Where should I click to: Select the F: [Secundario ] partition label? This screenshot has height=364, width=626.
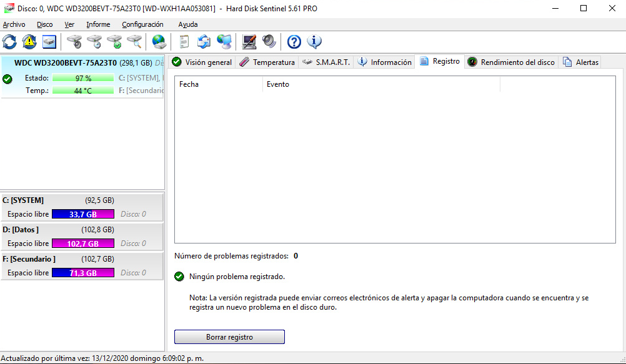[29, 259]
